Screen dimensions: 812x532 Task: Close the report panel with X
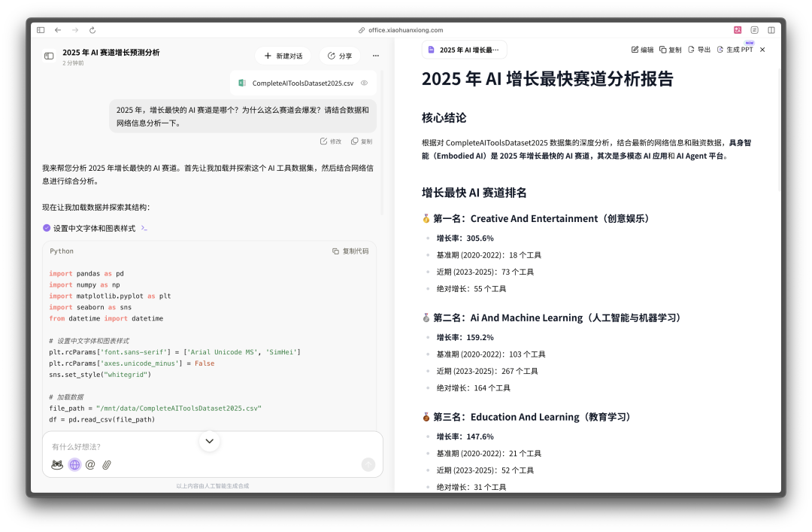[x=762, y=50]
